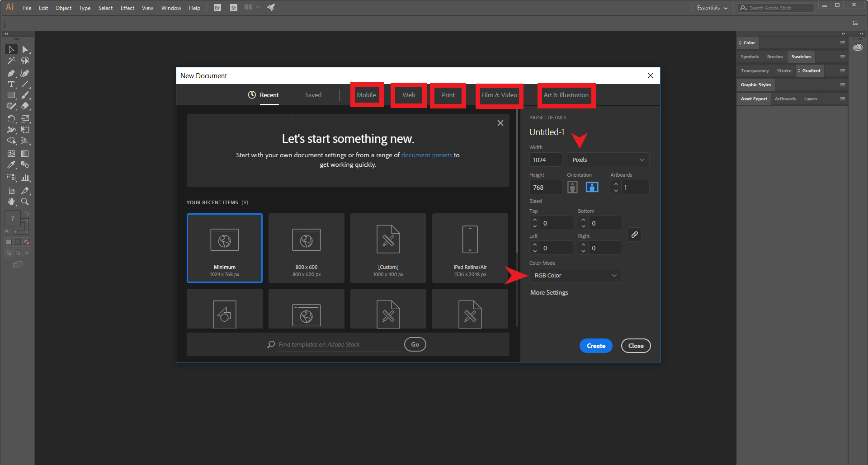Switch to the Mobile presets tab
The width and height of the screenshot is (868, 465).
click(367, 95)
